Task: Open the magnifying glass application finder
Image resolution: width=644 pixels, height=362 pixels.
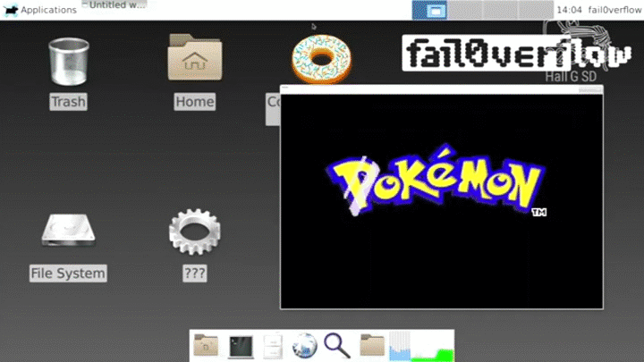Action: [x=337, y=345]
